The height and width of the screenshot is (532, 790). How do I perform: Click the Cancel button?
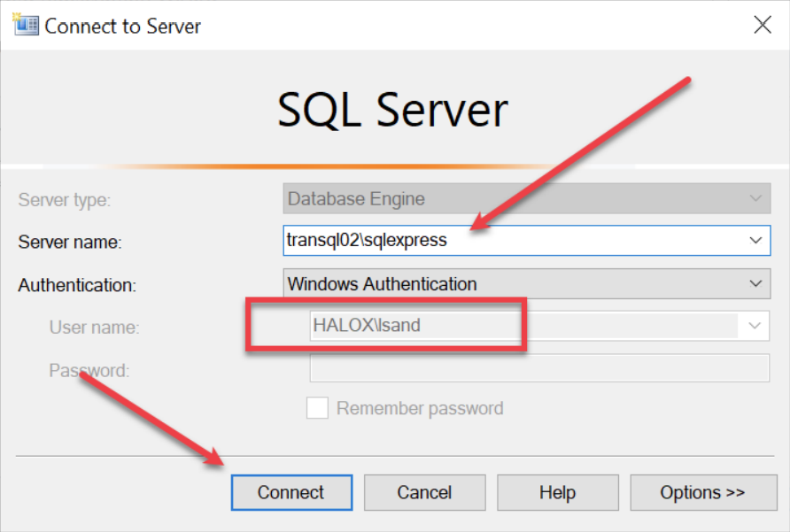[425, 492]
